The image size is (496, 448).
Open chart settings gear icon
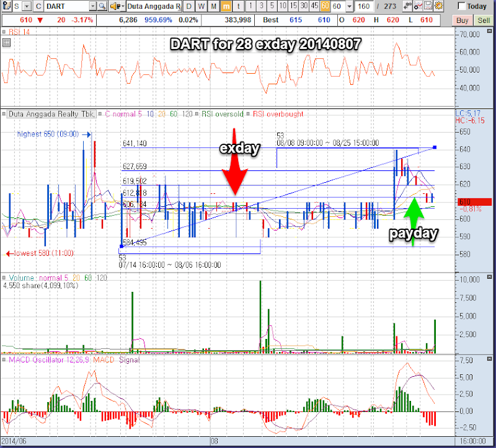click(438, 6)
